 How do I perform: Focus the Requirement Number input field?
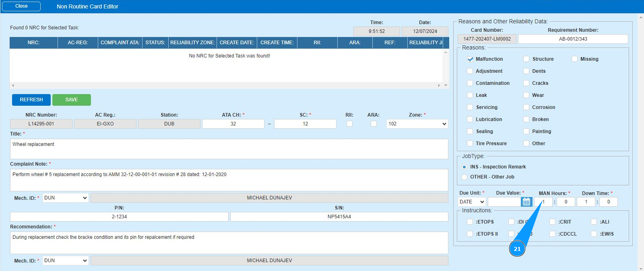click(x=573, y=39)
